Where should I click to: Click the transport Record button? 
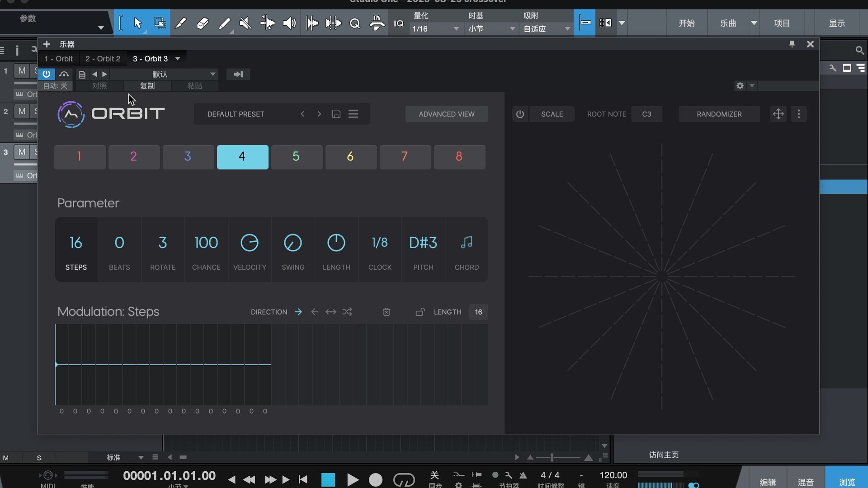[x=375, y=480]
